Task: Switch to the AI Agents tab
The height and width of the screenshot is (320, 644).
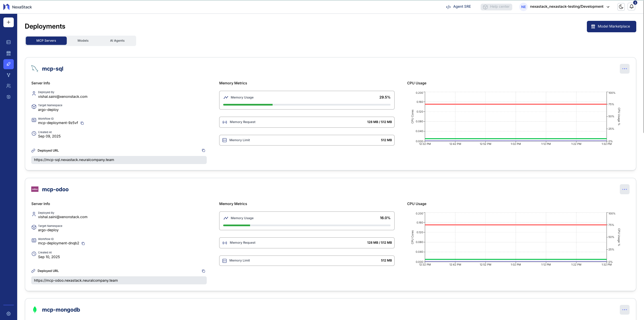Action: [117, 41]
